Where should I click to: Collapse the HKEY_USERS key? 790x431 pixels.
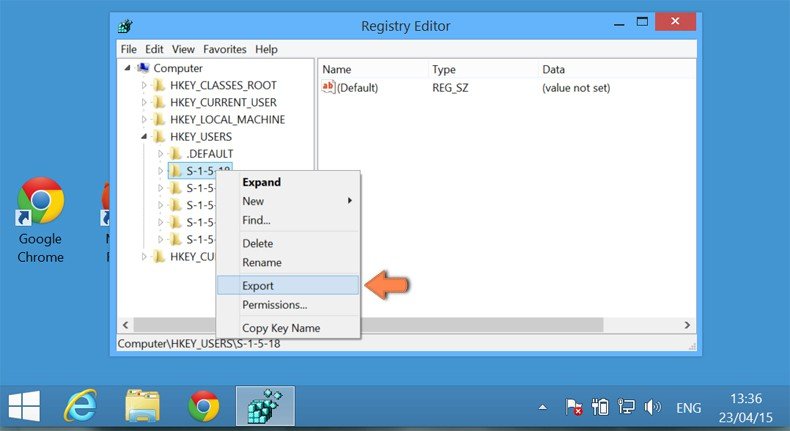[x=144, y=137]
